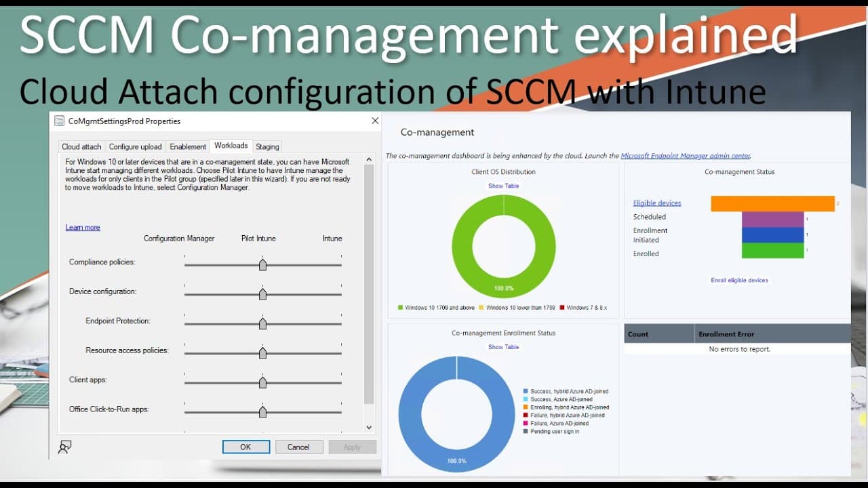Open the Staging tab
The height and width of the screenshot is (488, 868).
tap(267, 146)
